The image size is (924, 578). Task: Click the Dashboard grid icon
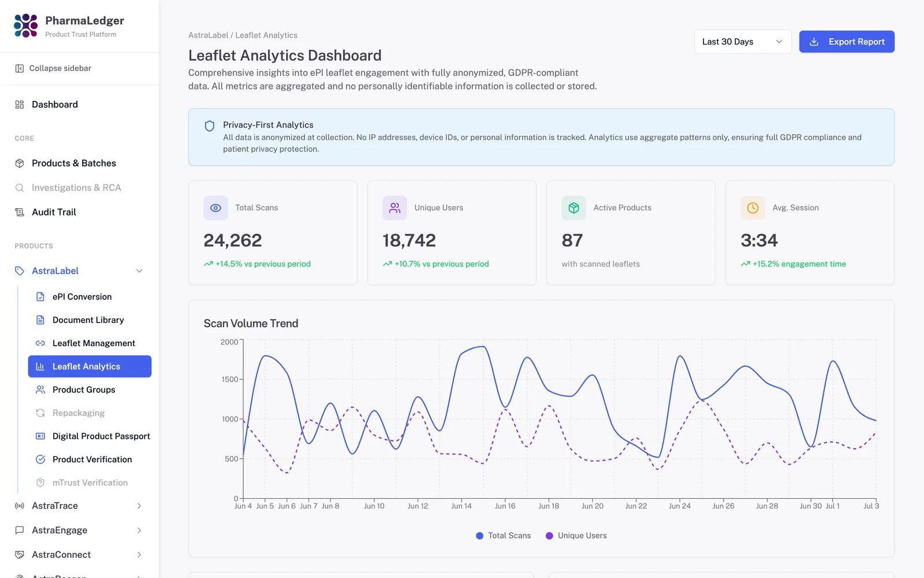[x=20, y=105]
